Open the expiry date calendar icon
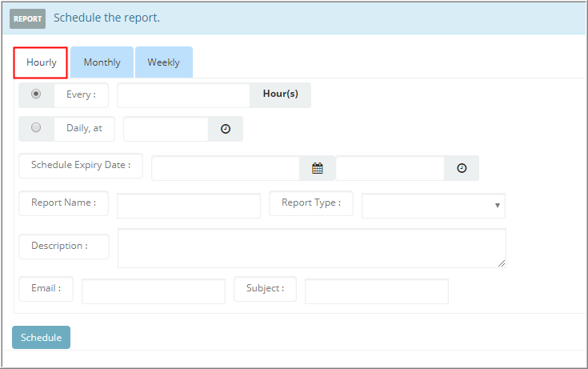Image resolution: width=588 pixels, height=369 pixels. 318,168
